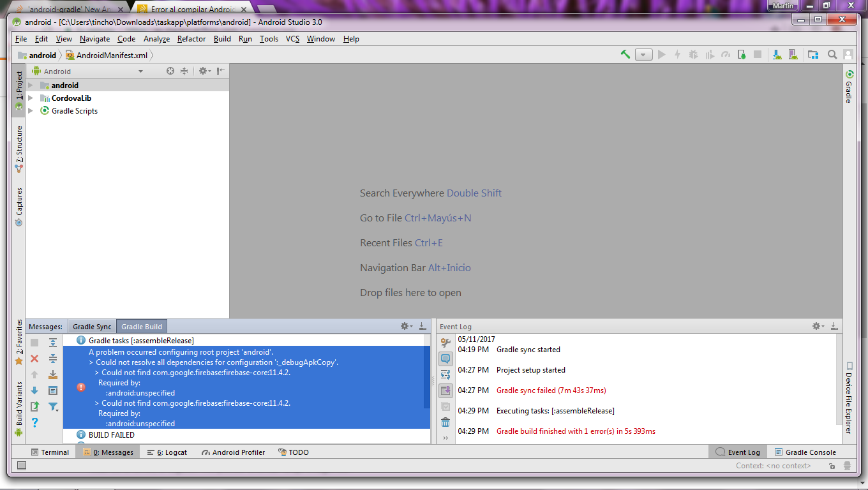This screenshot has height=490, width=868.
Task: Click Gradle sync failed log entry
Action: click(551, 390)
